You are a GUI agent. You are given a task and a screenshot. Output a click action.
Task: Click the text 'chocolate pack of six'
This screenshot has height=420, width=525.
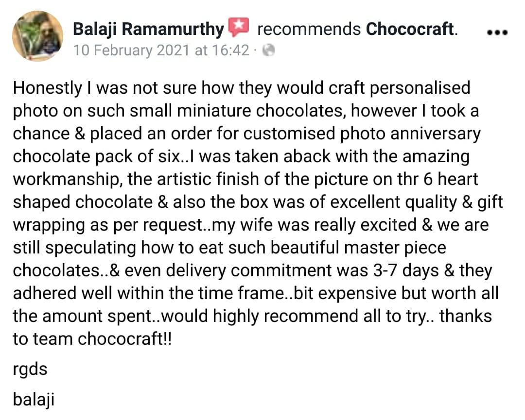click(97, 156)
